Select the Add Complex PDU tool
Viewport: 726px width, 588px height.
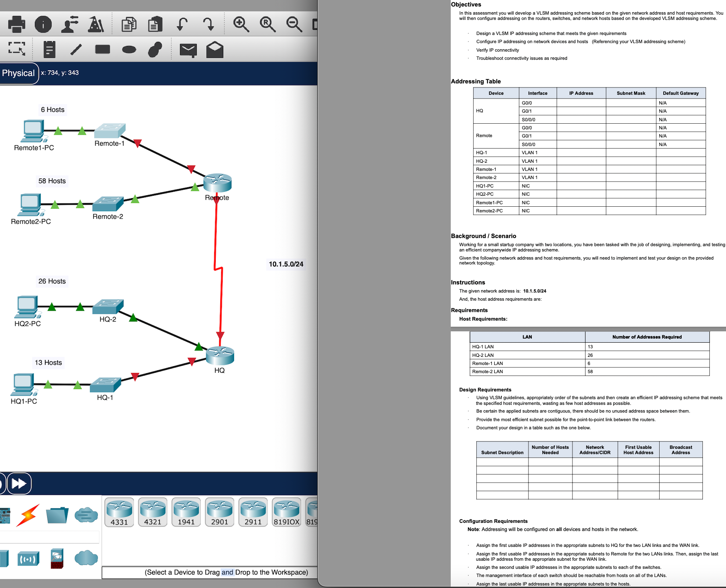coord(215,49)
